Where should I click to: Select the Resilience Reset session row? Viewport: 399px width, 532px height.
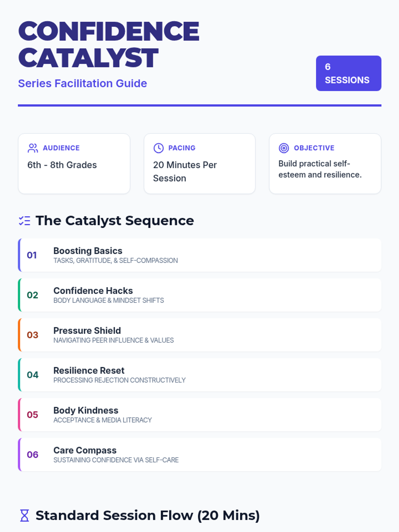coord(199,375)
